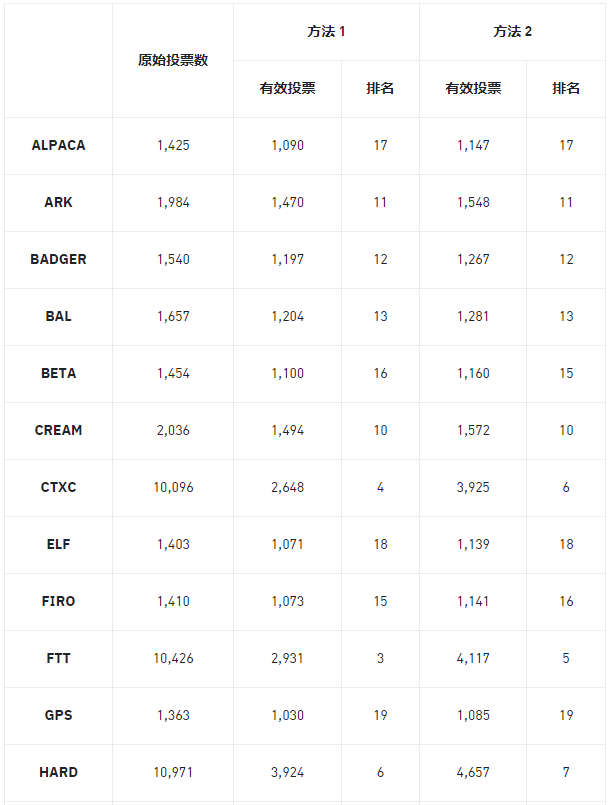Select CREAM original votes cell 2,036
Viewport: 610px width, 805px height.
pos(173,430)
